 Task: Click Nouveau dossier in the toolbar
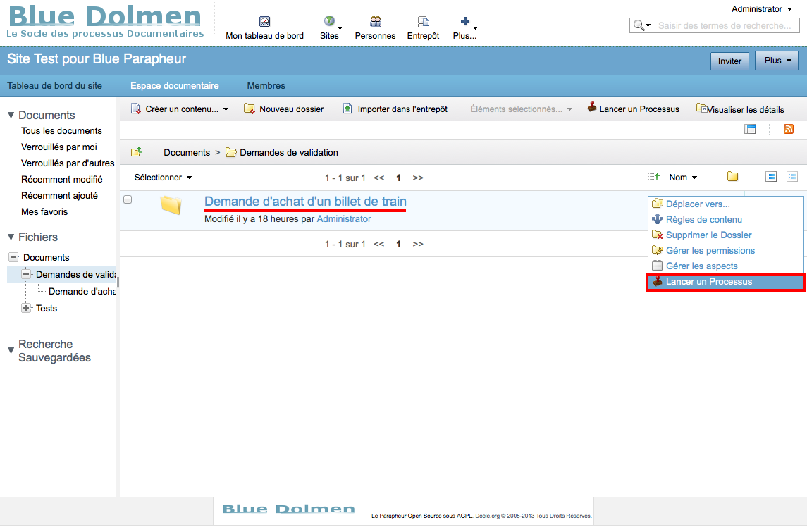(284, 109)
